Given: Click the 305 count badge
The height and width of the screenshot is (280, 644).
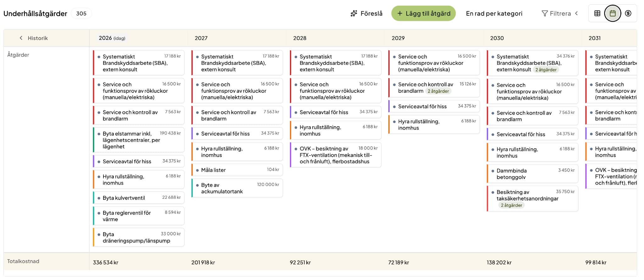Looking at the screenshot, I should [x=81, y=14].
